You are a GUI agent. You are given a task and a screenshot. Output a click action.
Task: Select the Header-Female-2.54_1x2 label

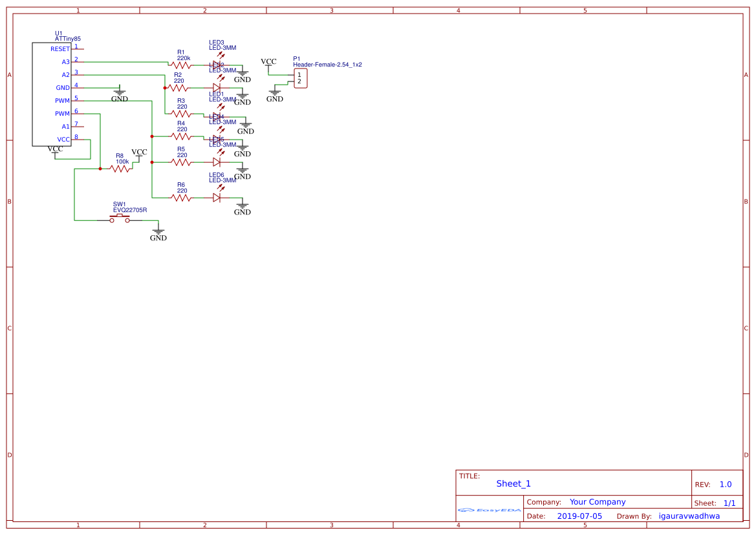327,65
